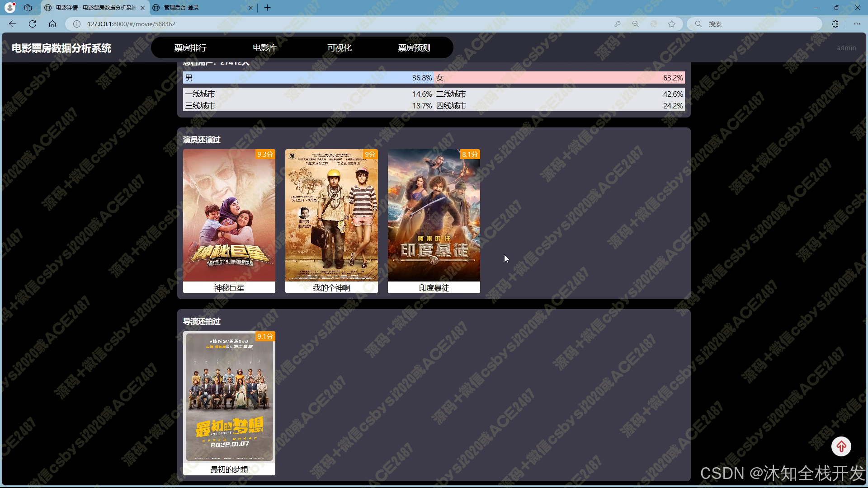Open the 我的个神啊 movie poster
Viewport: 868px width, 488px height.
[331, 216]
